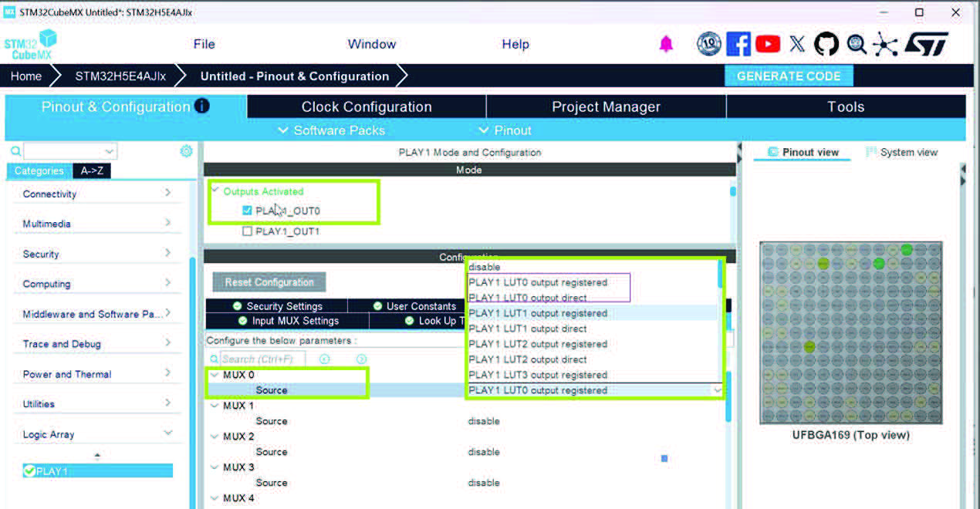Switch to the Clock Configuration tab
This screenshot has height=509, width=980.
367,106
